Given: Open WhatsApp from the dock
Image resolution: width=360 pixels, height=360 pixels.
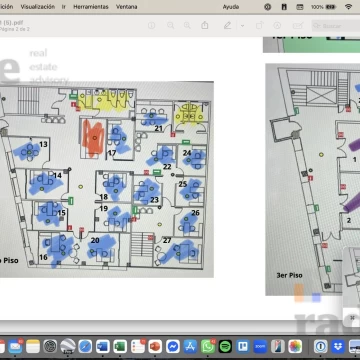Looking at the screenshot, I should point(208,346).
